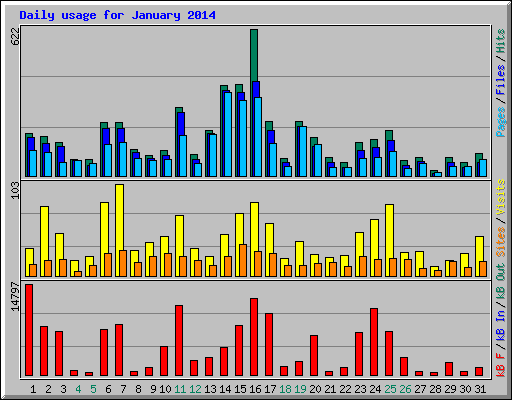Click the orange sites bar for day 15
This screenshot has height=400, width=512.
point(243,260)
